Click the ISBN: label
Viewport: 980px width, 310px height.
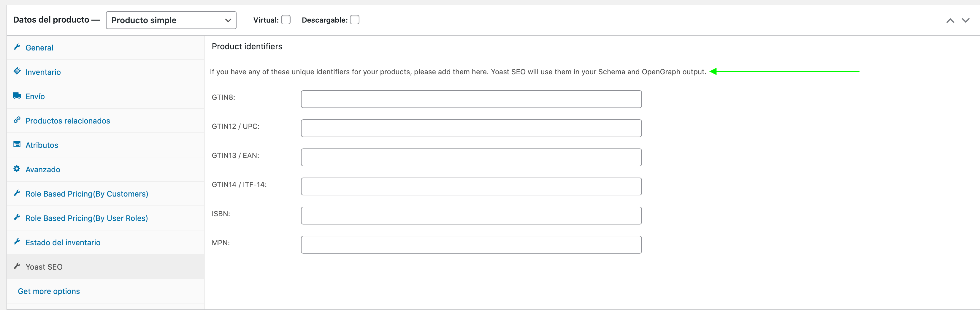point(221,214)
